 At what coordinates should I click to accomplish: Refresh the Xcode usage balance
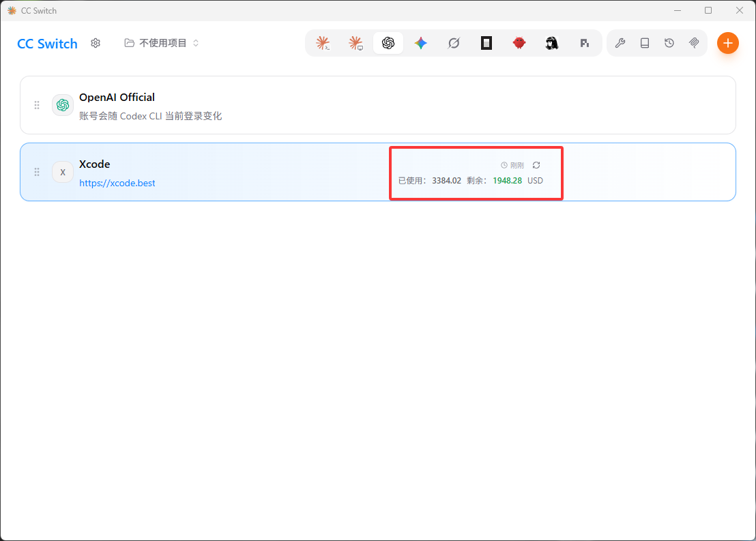(536, 165)
